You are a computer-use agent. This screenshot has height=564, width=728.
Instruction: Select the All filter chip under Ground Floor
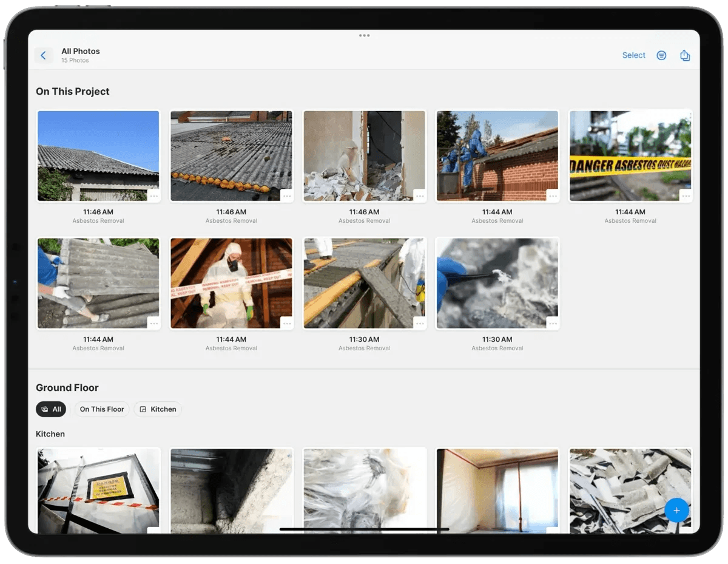(51, 409)
